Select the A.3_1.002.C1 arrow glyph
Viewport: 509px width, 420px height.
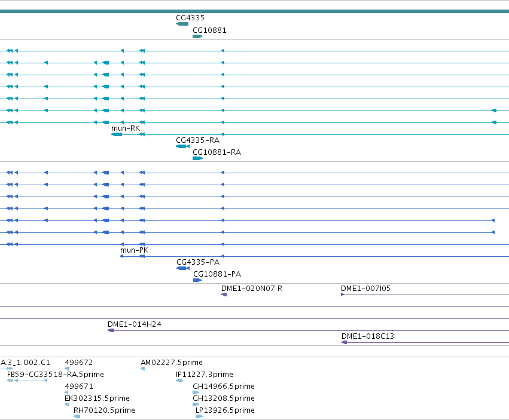7,369
